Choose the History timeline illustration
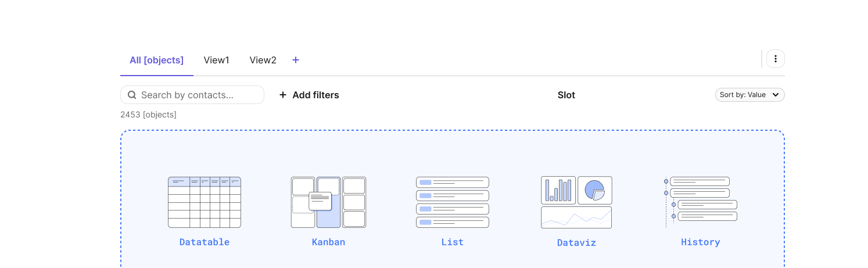The image size is (868, 268). 701,202
